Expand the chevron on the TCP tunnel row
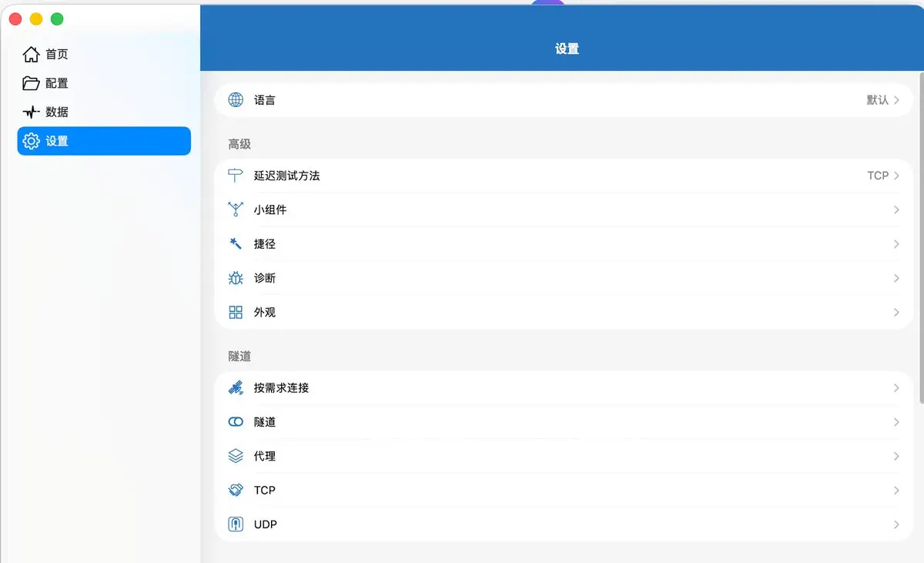The height and width of the screenshot is (563, 924). pos(897,490)
